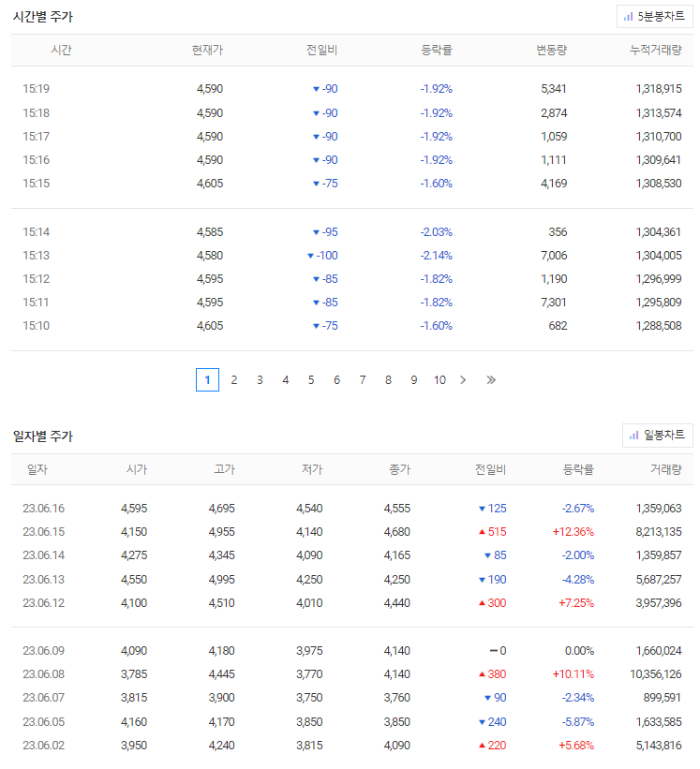Go to page 10
Viewport: 700px width, 769px height.
coord(440,380)
